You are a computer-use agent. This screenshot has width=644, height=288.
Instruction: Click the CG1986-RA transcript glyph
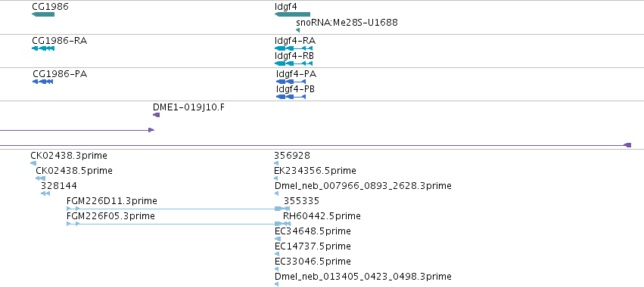pyautogui.click(x=43, y=48)
